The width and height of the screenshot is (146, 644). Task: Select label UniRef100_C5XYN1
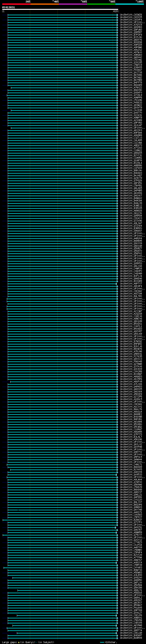pyautogui.click(x=131, y=60)
